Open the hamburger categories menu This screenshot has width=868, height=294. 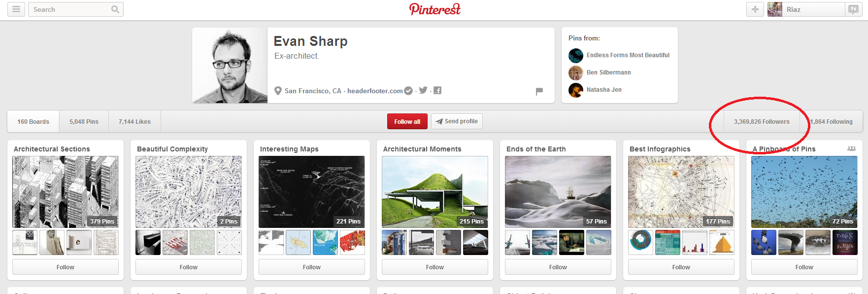point(16,9)
